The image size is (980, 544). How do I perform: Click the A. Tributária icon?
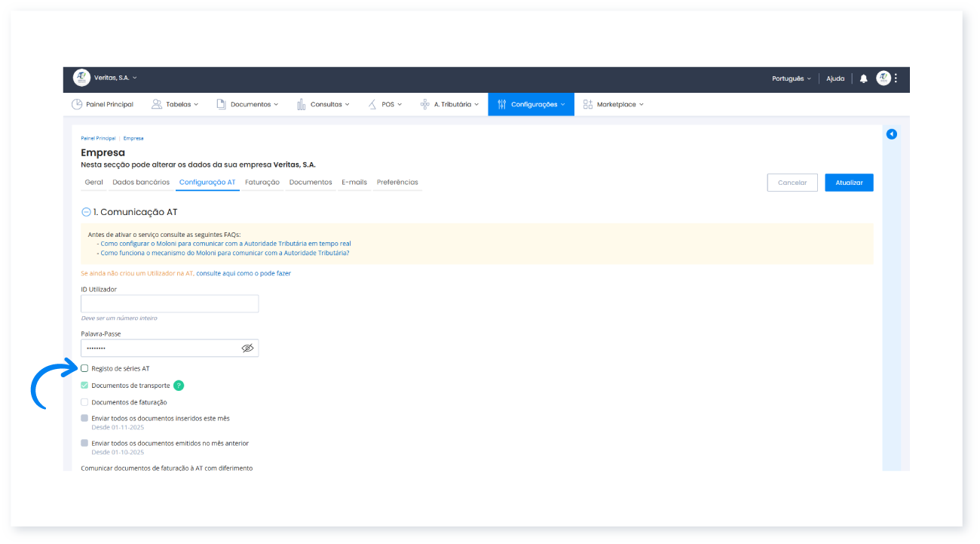point(424,104)
